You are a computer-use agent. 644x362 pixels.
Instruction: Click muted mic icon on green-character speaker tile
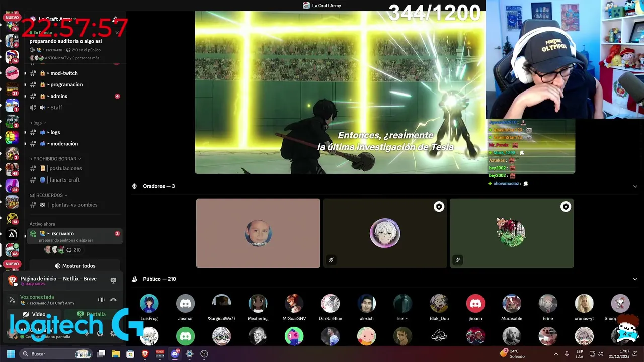(458, 260)
